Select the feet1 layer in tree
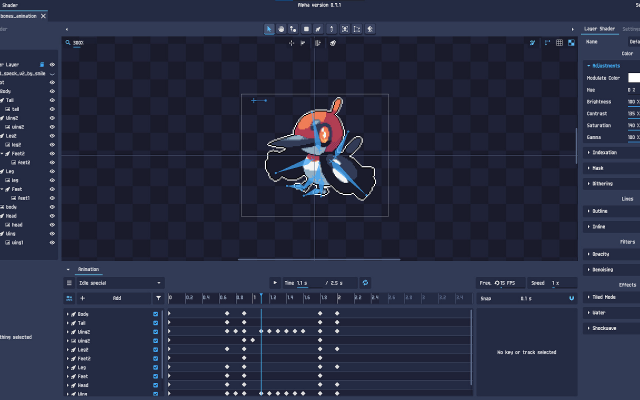Image resolution: width=640 pixels, height=400 pixels. pos(24,198)
